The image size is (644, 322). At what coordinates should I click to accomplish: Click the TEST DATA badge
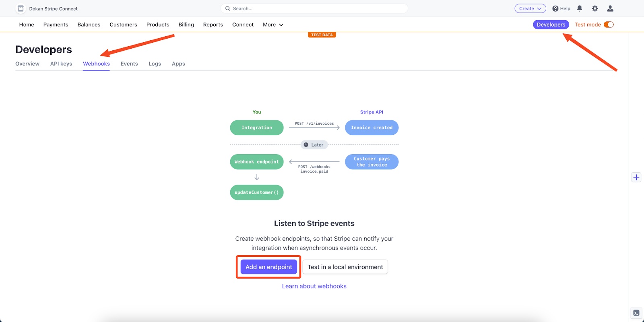322,35
